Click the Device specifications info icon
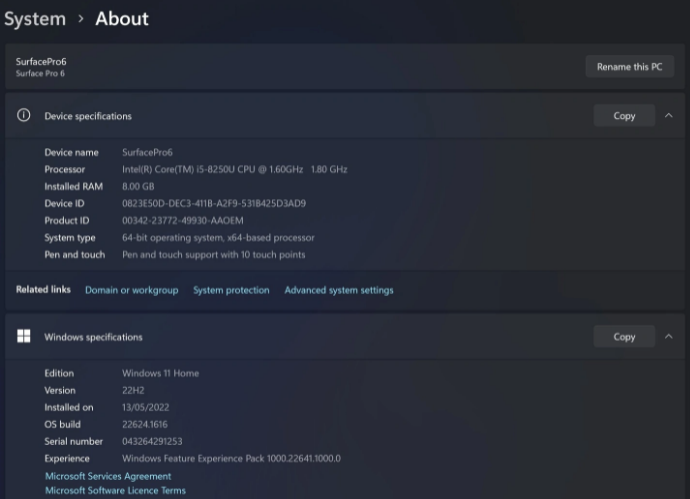690x499 pixels. tap(24, 116)
